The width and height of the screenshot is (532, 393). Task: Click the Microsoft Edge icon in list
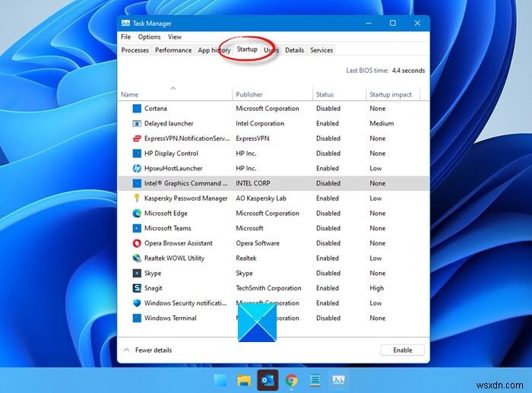pos(137,213)
